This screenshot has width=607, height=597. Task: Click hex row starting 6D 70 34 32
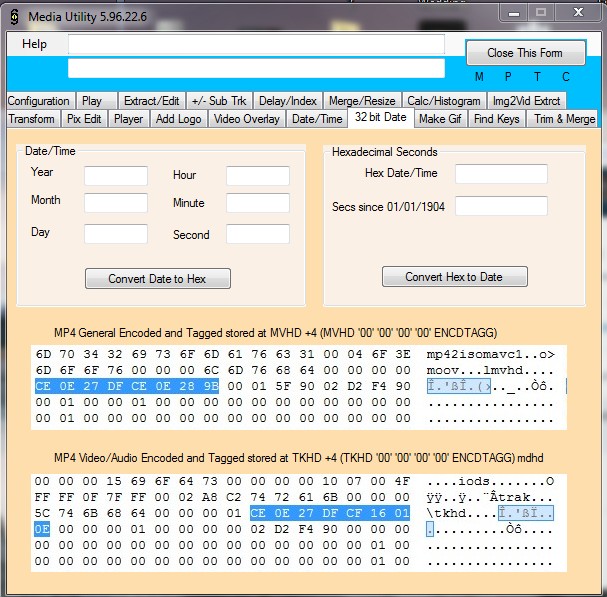pos(223,354)
